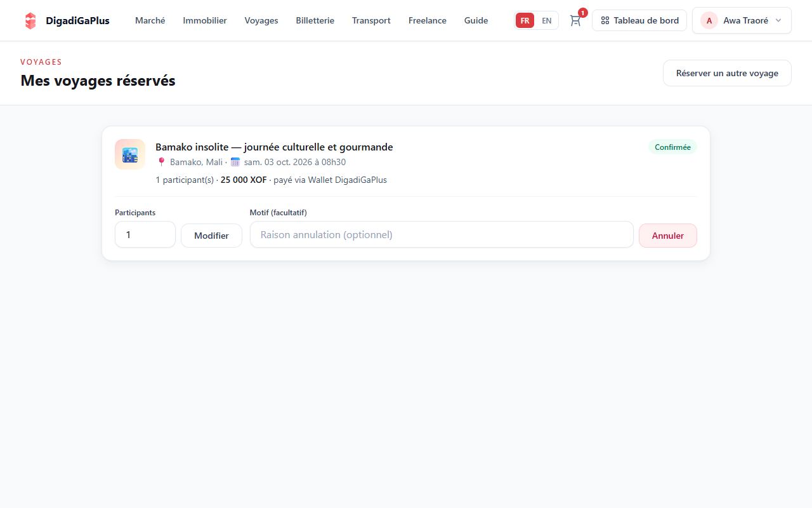The width and height of the screenshot is (812, 508).
Task: Click Réserver un autre voyage
Action: pyautogui.click(x=727, y=73)
